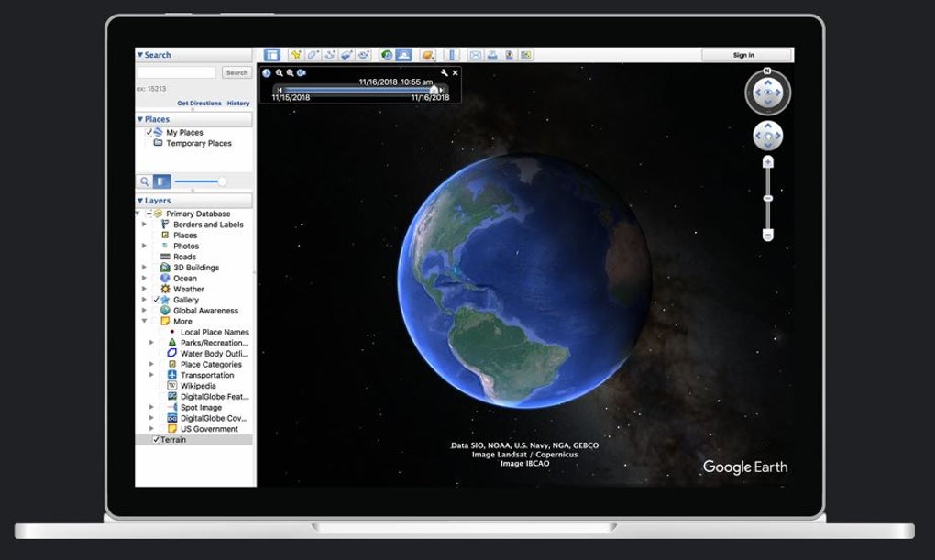Click the Places panel search magnifier icon

pyautogui.click(x=144, y=181)
